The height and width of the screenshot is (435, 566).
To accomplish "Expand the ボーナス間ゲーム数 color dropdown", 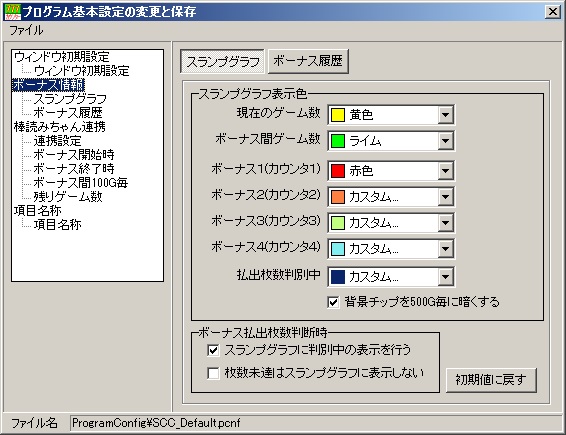I will tap(445, 141).
